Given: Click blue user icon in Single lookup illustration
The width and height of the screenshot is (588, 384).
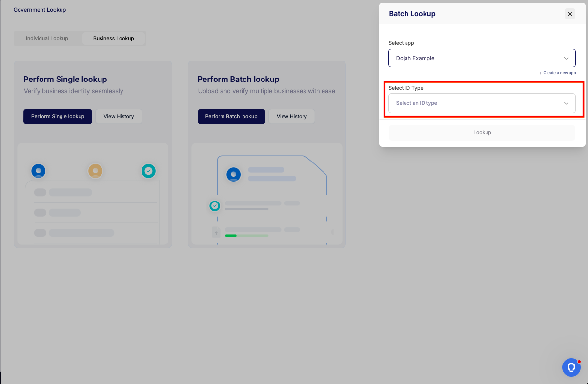Looking at the screenshot, I should pos(39,171).
